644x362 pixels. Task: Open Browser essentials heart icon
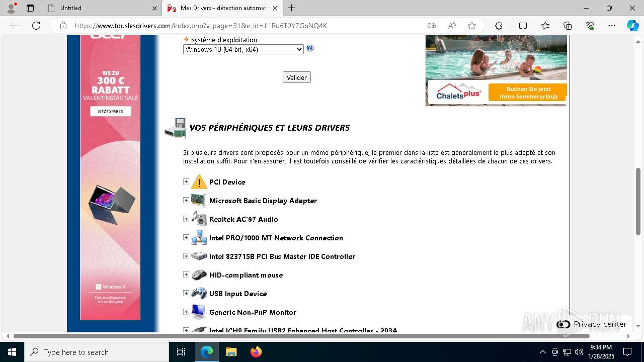coord(590,26)
